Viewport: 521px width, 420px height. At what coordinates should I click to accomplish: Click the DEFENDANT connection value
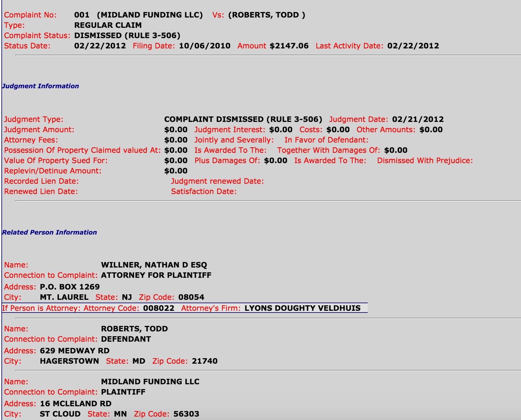click(126, 339)
